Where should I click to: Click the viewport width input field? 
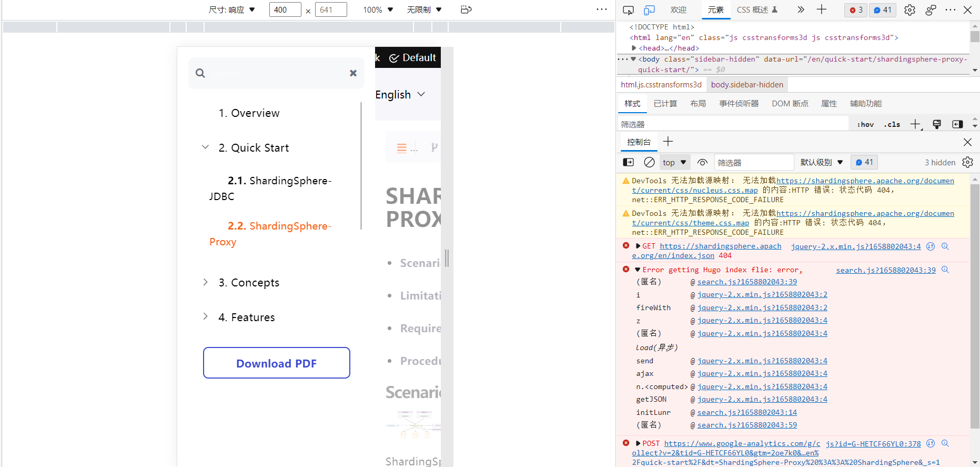[x=285, y=9]
